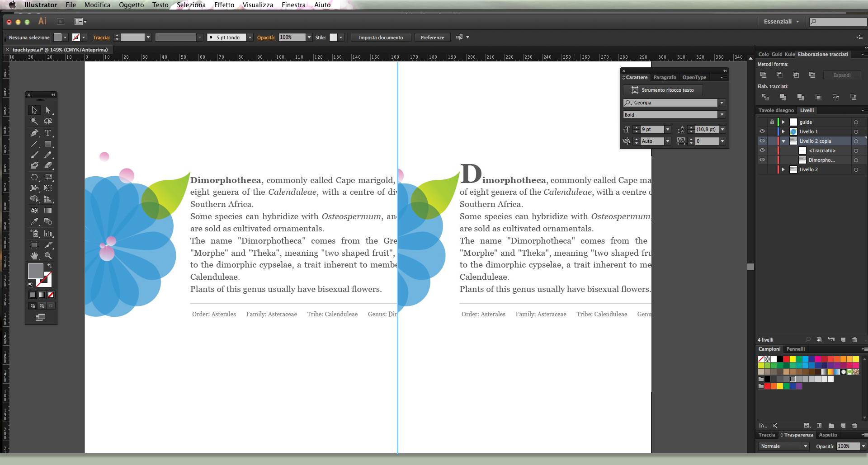This screenshot has width=868, height=465.
Task: Expand the Livello 1 layer
Action: (x=783, y=132)
